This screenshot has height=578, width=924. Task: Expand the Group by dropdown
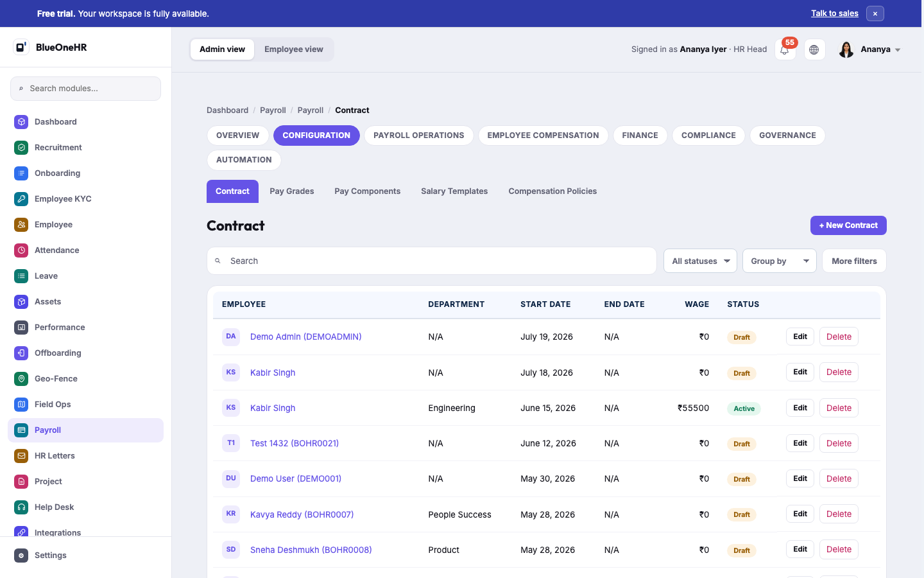tap(780, 261)
